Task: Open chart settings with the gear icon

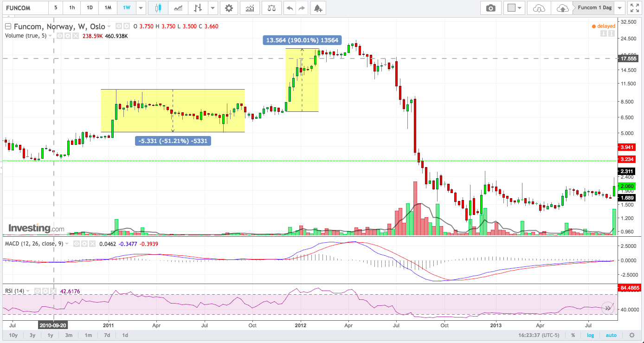Action: tap(228, 8)
